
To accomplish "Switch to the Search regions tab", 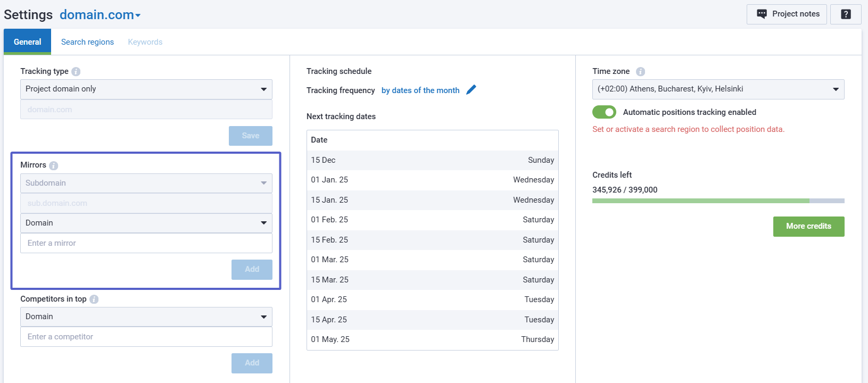I will pos(87,42).
